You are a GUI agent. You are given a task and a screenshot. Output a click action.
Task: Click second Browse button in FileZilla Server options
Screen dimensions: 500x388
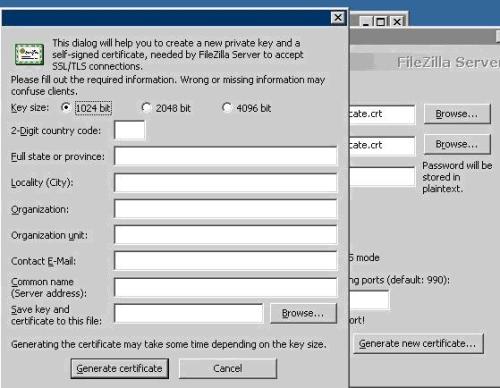[457, 144]
